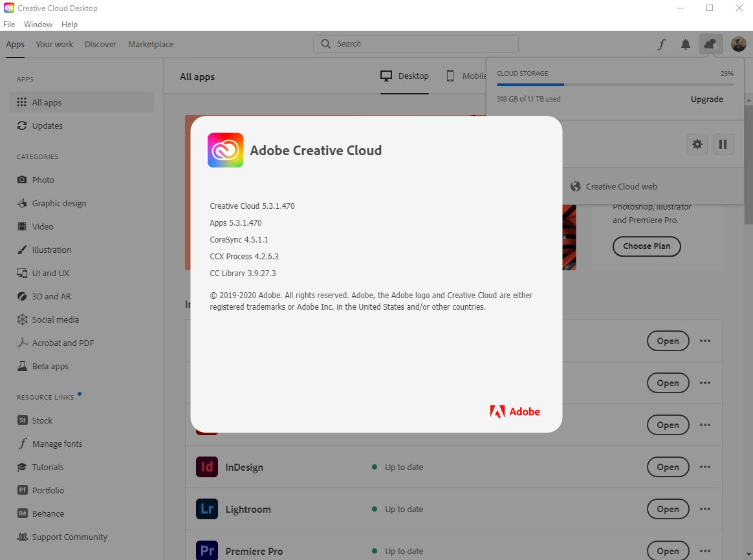Open the Help menu
This screenshot has width=753, height=560.
coord(69,24)
